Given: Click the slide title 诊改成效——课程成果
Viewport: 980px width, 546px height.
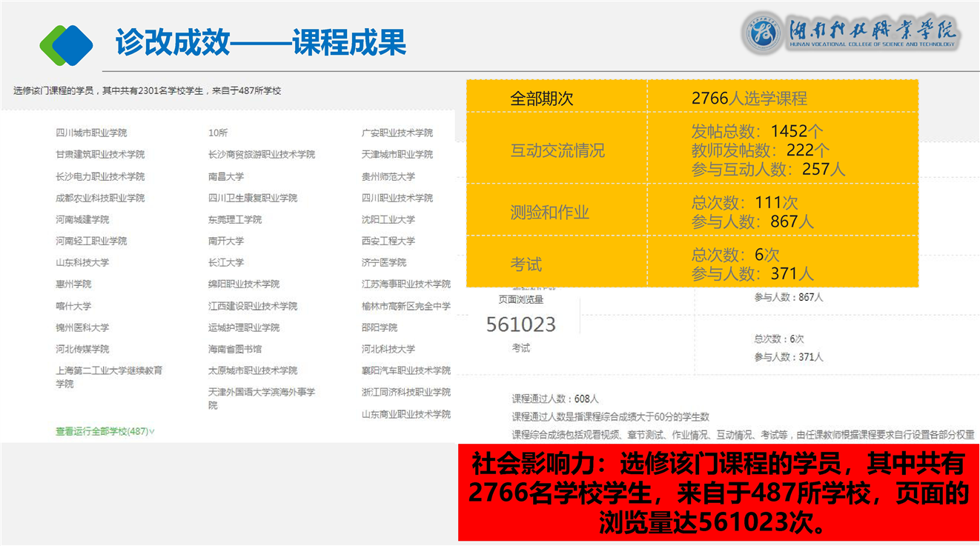Looking at the screenshot, I should [x=260, y=43].
